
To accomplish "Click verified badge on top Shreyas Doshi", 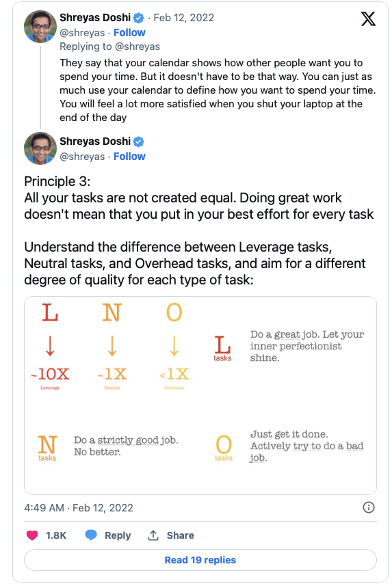I will pos(139,18).
